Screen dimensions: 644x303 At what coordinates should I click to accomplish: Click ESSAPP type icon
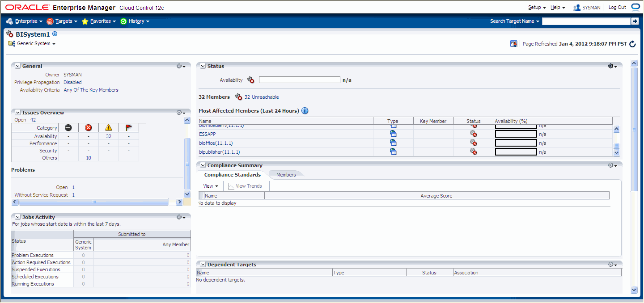pyautogui.click(x=393, y=134)
